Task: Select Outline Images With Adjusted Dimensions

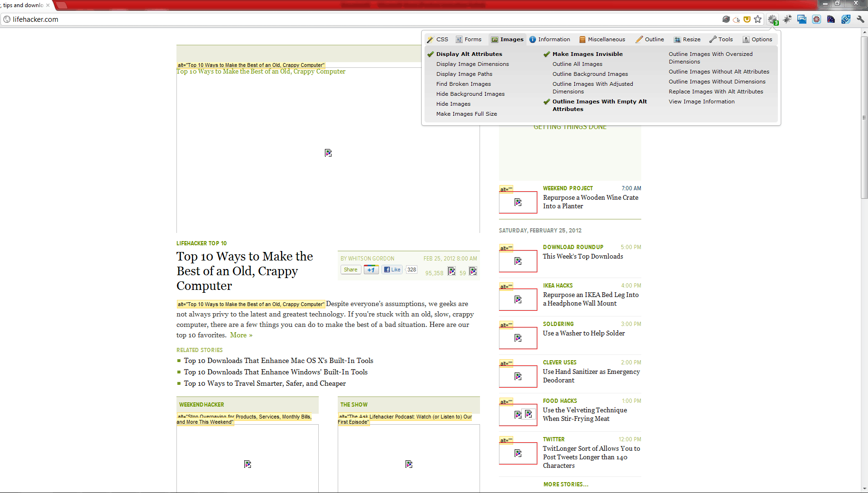Action: (593, 88)
